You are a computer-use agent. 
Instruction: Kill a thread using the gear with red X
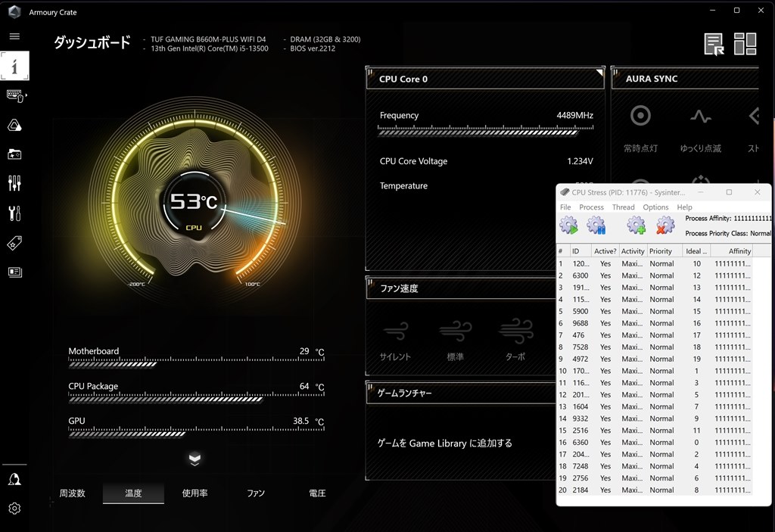click(665, 224)
